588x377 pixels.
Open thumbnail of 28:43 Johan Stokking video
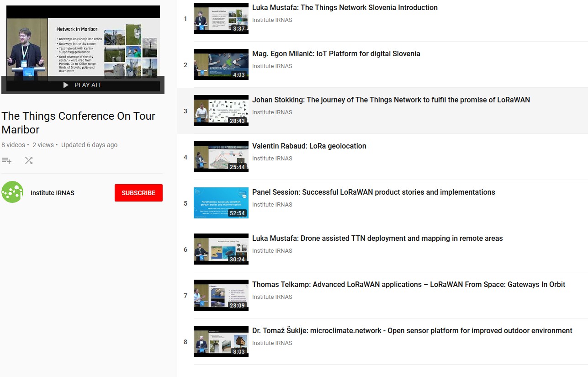221,111
